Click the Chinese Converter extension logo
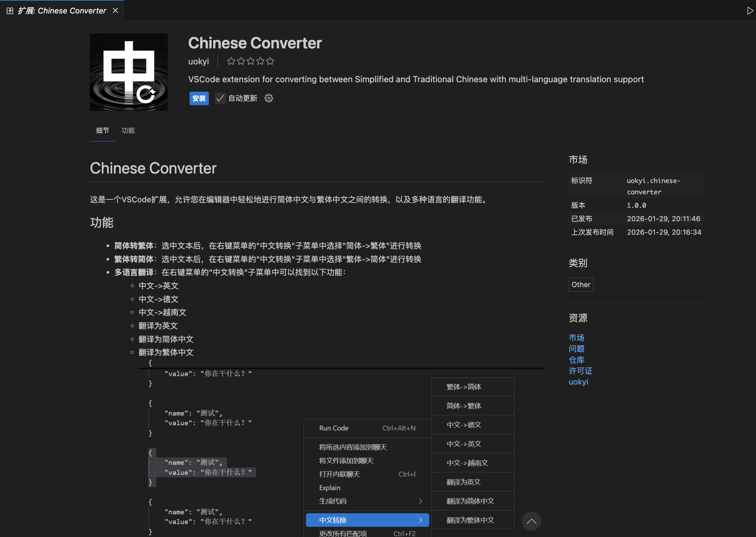756x537 pixels. click(129, 72)
